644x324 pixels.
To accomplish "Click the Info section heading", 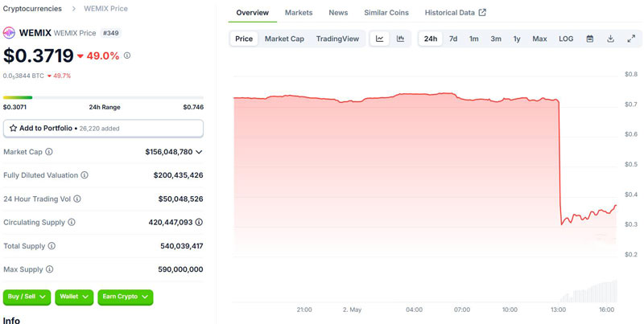I will (x=11, y=320).
